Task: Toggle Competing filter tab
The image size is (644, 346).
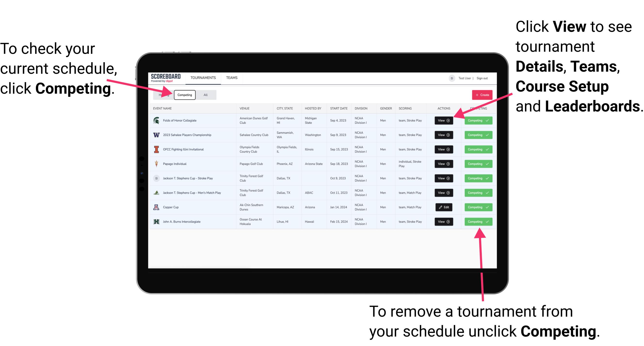Action: pyautogui.click(x=184, y=95)
